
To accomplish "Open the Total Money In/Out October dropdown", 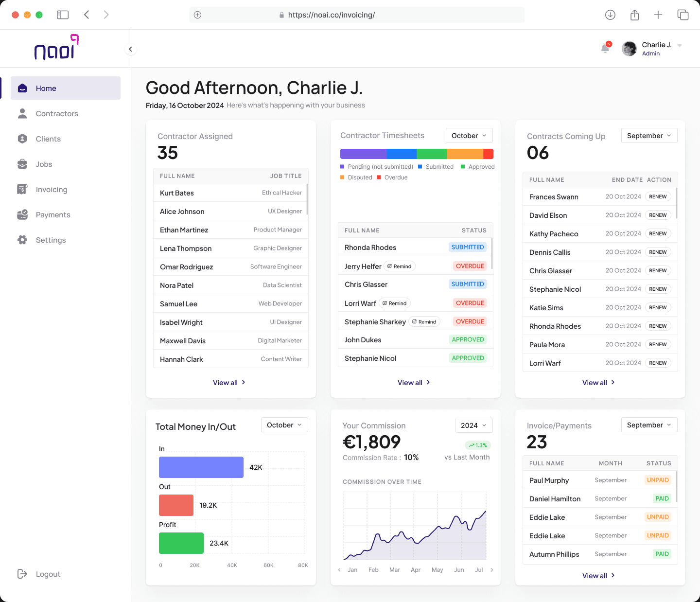I will pos(284,425).
